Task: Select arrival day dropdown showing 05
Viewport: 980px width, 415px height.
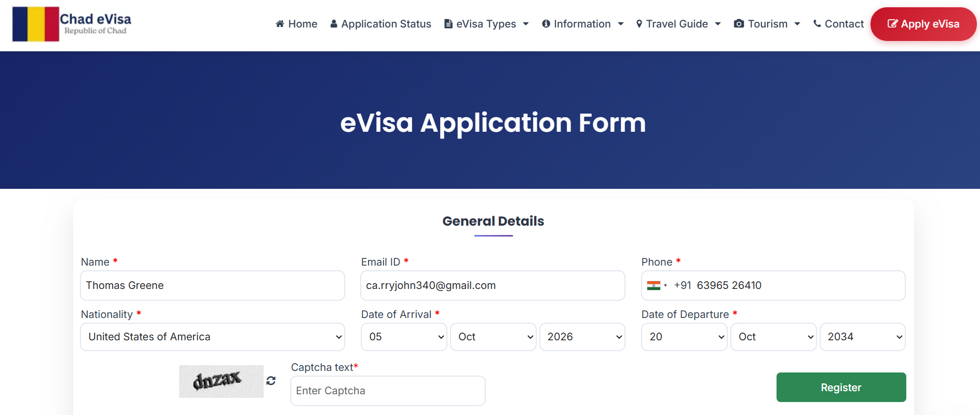Action: pos(404,337)
